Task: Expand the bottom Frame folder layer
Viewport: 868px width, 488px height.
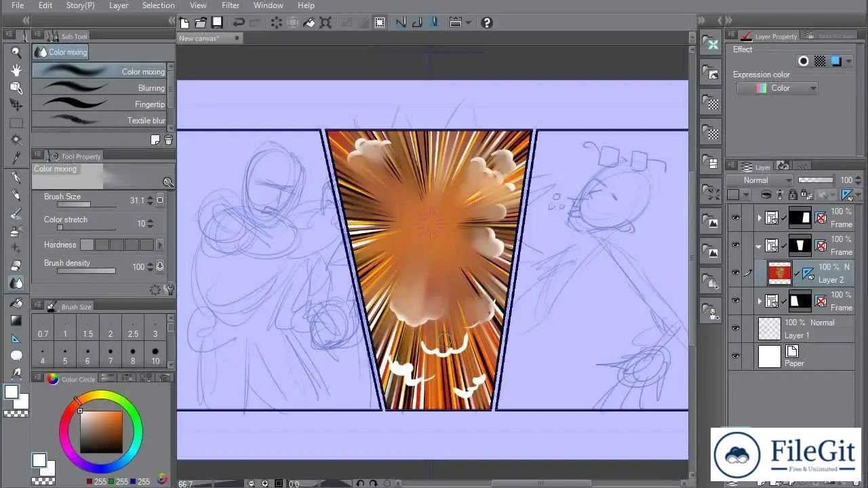Action: pyautogui.click(x=759, y=300)
